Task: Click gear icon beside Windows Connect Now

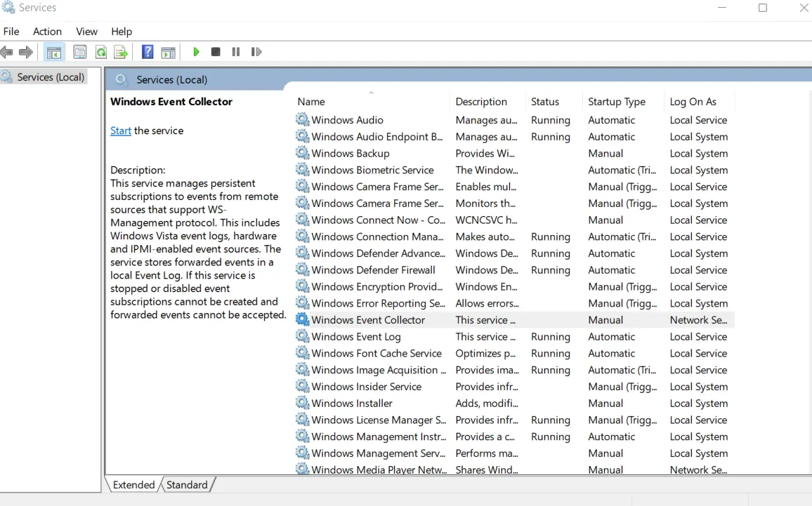Action: pyautogui.click(x=303, y=220)
